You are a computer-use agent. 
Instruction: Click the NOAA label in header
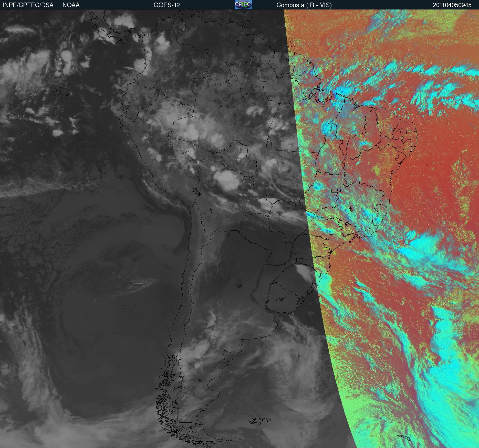click(x=71, y=5)
